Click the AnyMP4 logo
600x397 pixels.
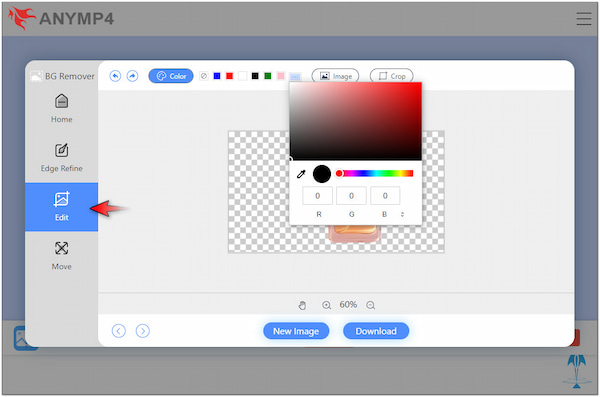coord(61,18)
